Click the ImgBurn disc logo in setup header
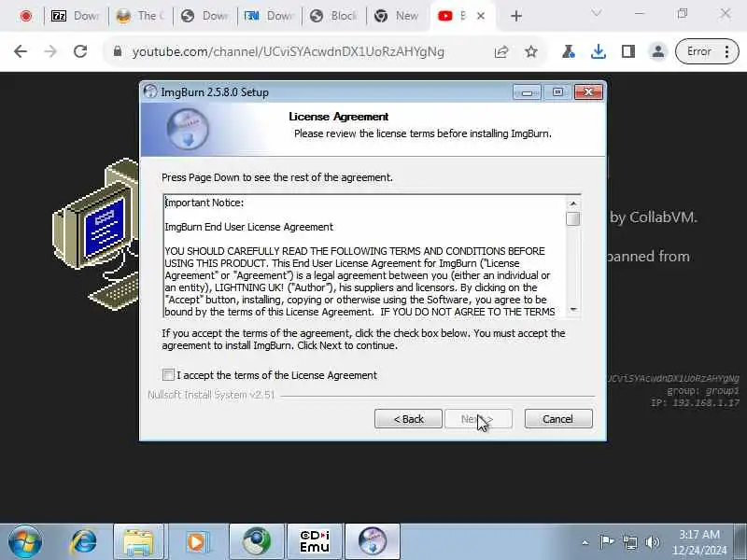747x560 pixels. tap(188, 129)
